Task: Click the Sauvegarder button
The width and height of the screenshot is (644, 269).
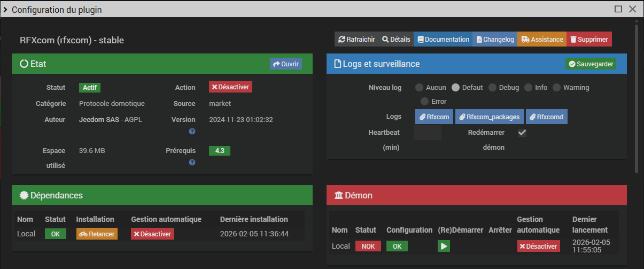Action: point(591,64)
